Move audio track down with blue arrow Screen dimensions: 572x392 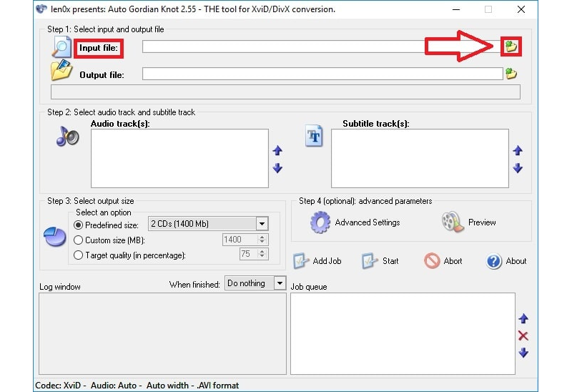(277, 168)
